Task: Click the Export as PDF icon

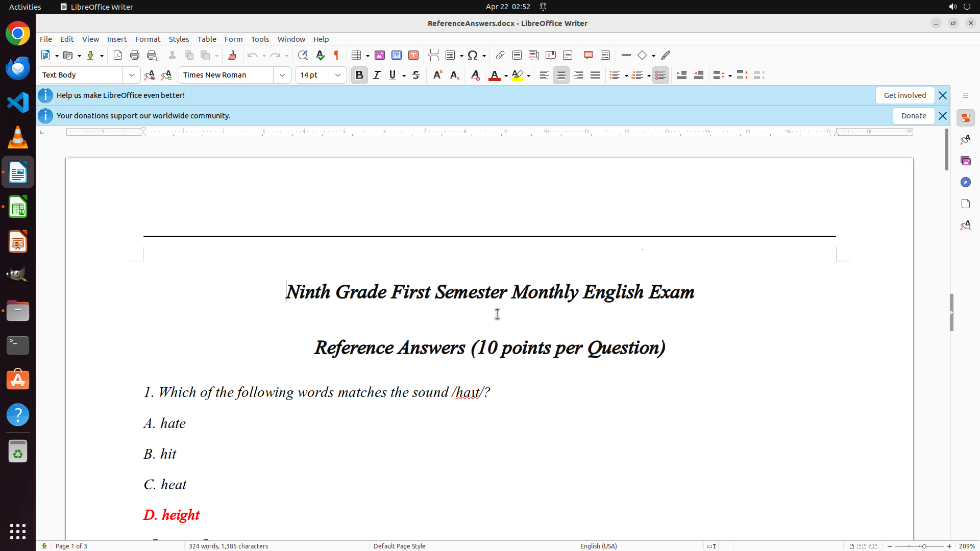Action: (x=118, y=55)
